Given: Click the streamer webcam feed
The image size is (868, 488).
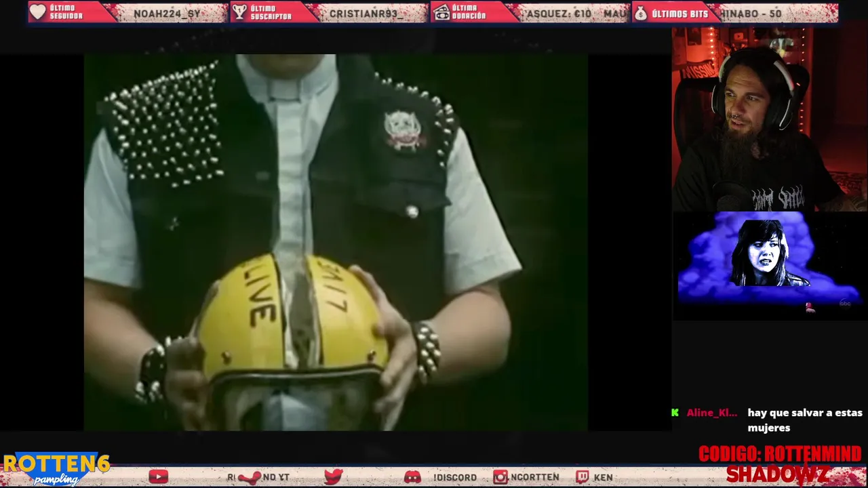Looking at the screenshot, I should pyautogui.click(x=770, y=119).
